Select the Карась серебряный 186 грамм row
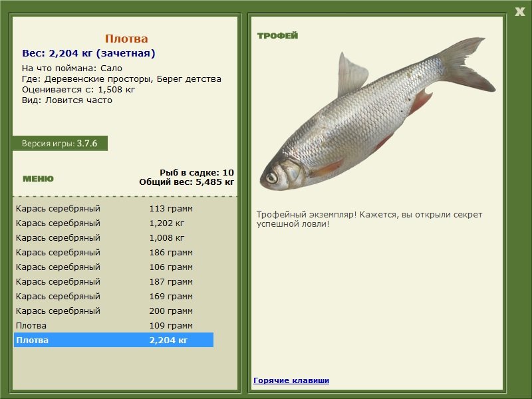Screen dimensions: 532x399 pyautogui.click(x=114, y=253)
